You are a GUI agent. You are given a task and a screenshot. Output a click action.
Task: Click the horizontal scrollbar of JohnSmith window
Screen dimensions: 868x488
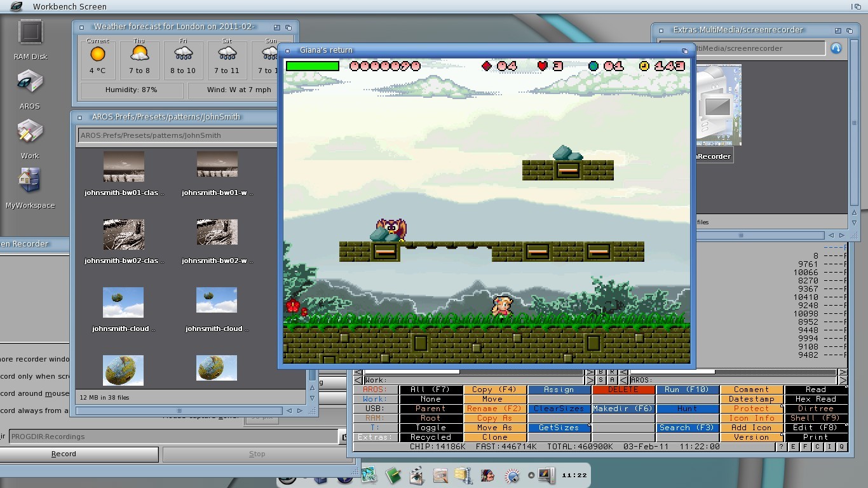(x=179, y=410)
